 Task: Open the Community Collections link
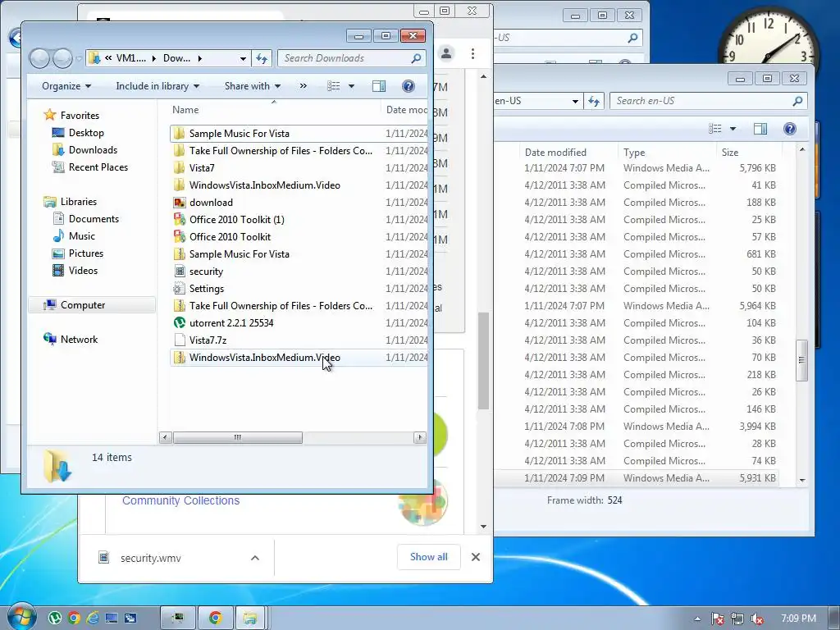180,500
